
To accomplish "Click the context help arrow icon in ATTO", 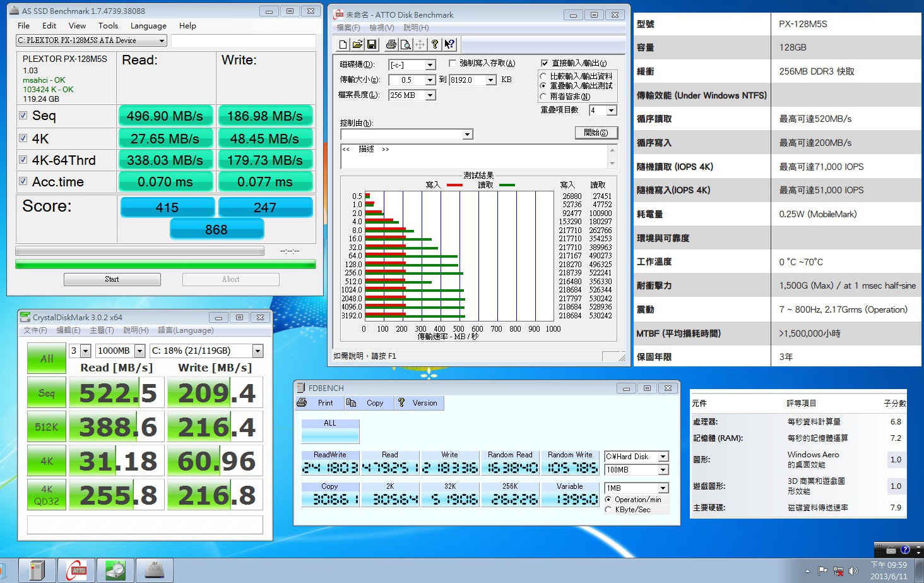I will [449, 44].
